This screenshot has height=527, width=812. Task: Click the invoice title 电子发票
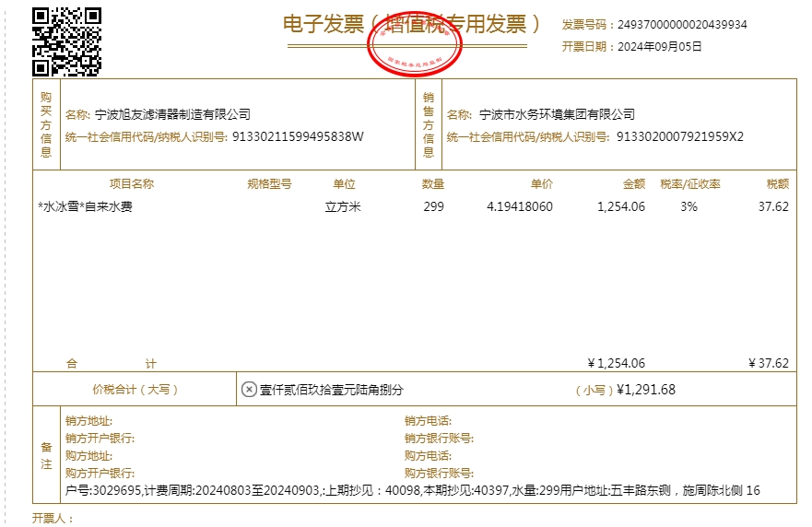pos(324,25)
